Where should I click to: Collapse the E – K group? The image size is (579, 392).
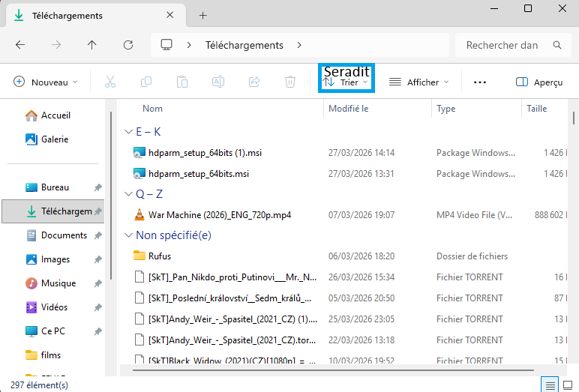click(128, 132)
